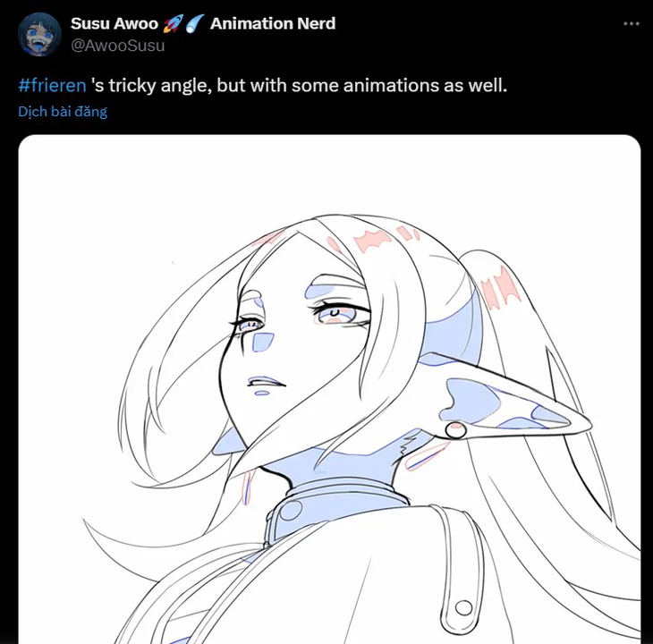Click the round button on the collar

(x=291, y=511)
